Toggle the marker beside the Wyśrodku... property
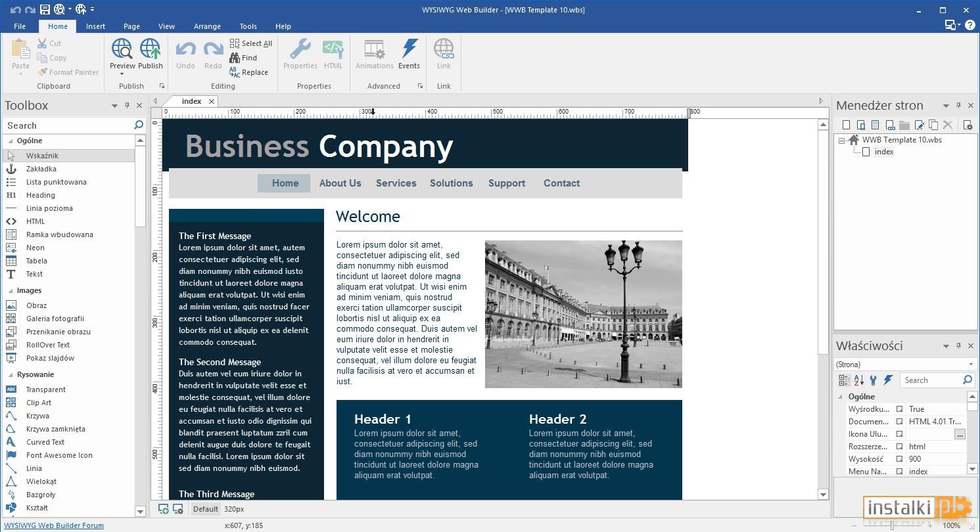Screen dimensions: 980x532 900,409
